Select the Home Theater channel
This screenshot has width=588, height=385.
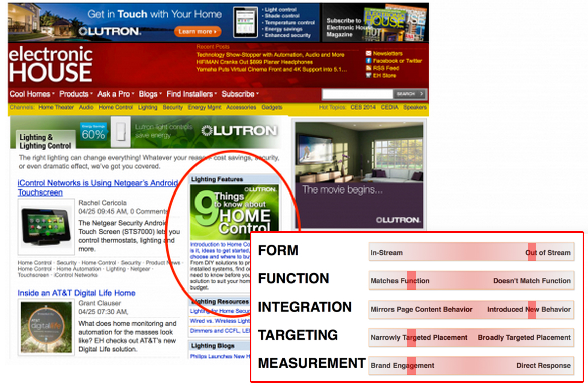[56, 107]
